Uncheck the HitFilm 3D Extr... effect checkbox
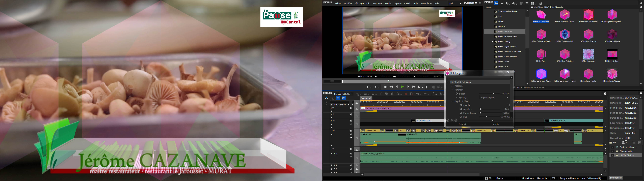This screenshot has width=644, height=181. click(x=612, y=155)
